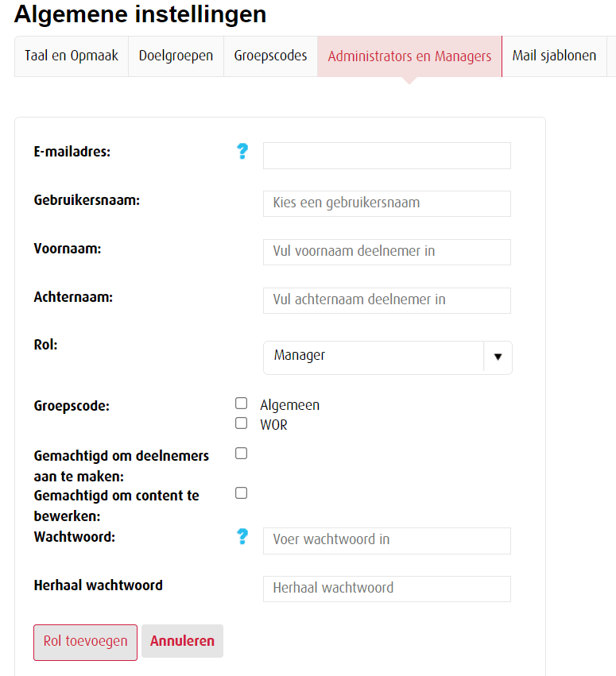616x676 pixels.
Task: Go to the Groepscodes tab
Action: (x=270, y=56)
